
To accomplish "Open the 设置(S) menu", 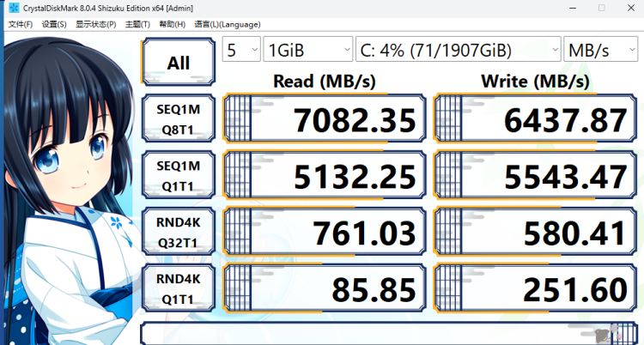I will pyautogui.click(x=54, y=25).
